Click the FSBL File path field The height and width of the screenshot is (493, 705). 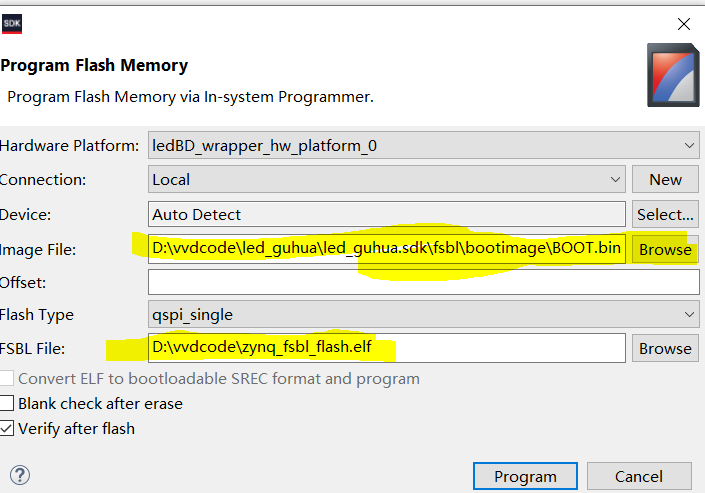tap(387, 348)
